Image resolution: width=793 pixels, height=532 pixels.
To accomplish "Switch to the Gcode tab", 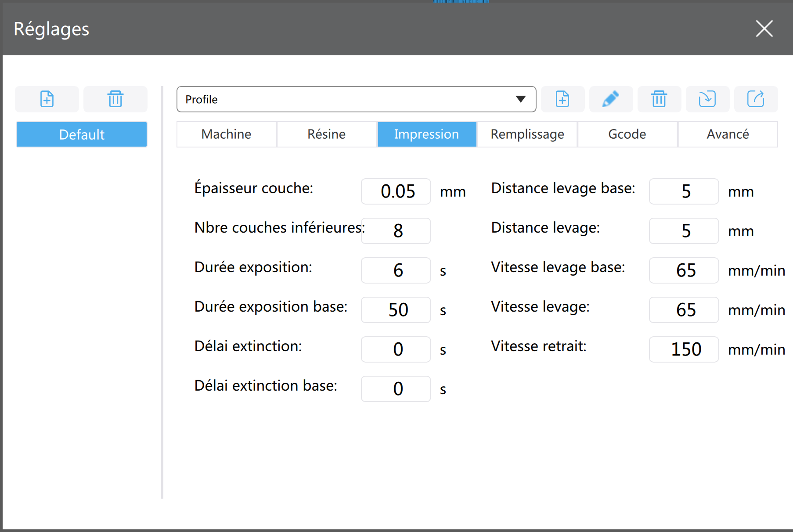I will (627, 134).
